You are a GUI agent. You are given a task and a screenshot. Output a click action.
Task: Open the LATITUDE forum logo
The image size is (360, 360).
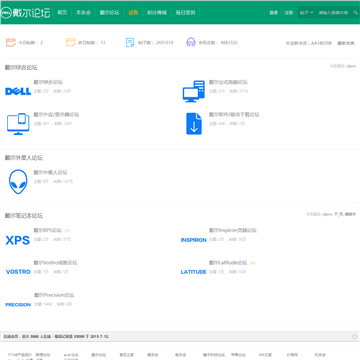[194, 272]
